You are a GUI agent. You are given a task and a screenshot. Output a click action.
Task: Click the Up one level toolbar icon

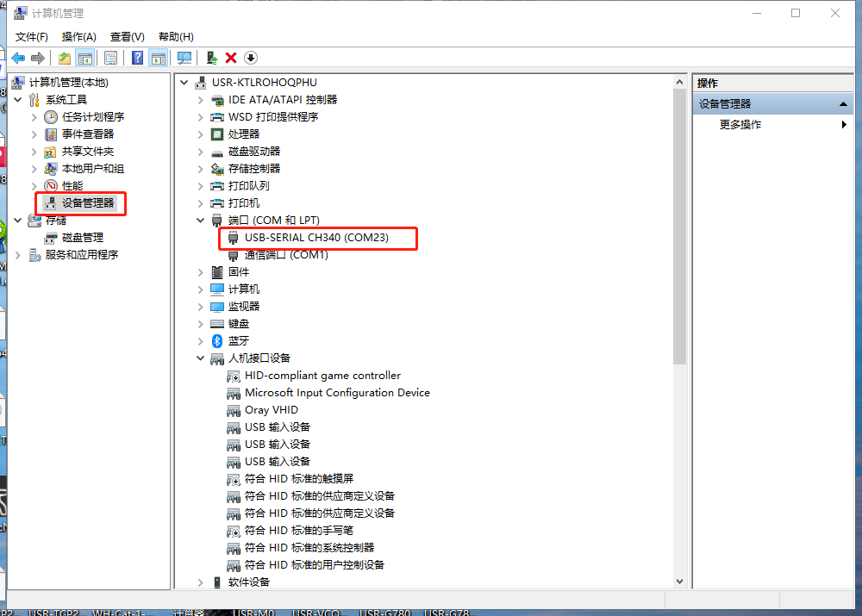(65, 58)
